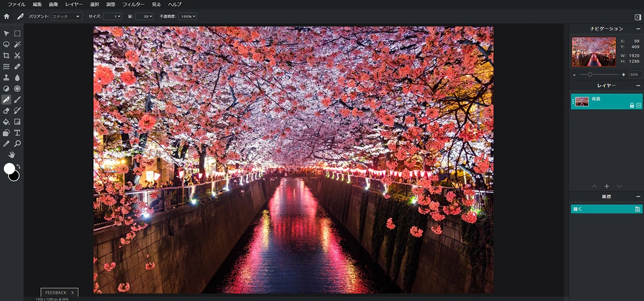Image resolution: width=644 pixels, height=301 pixels.
Task: Choose the Eraser tool
Action: [6, 111]
